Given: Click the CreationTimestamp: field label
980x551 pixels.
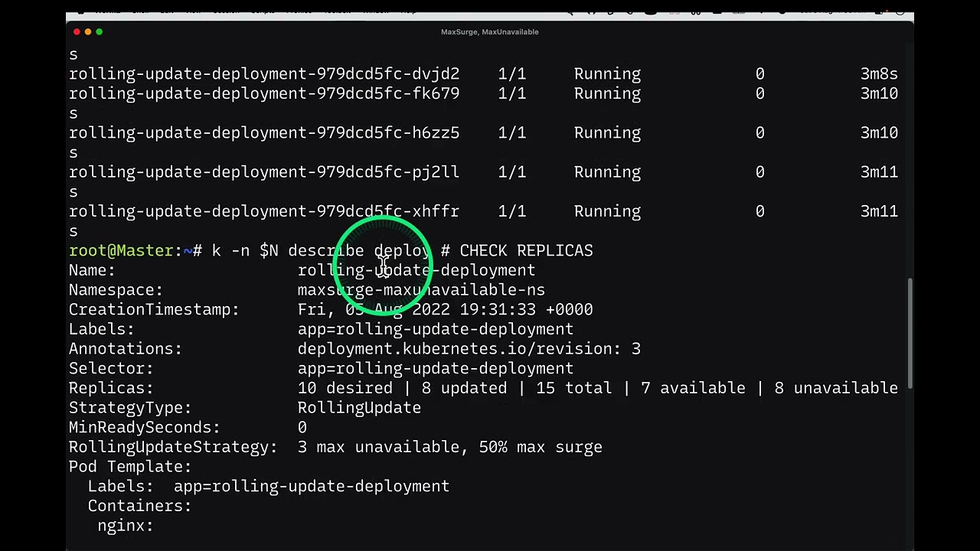Looking at the screenshot, I should (x=154, y=310).
